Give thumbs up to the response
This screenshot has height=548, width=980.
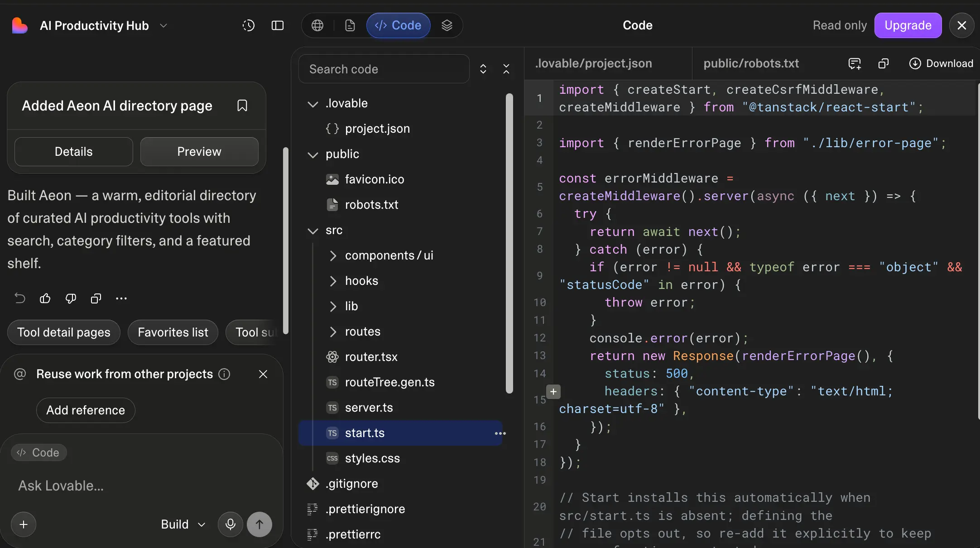pos(45,298)
